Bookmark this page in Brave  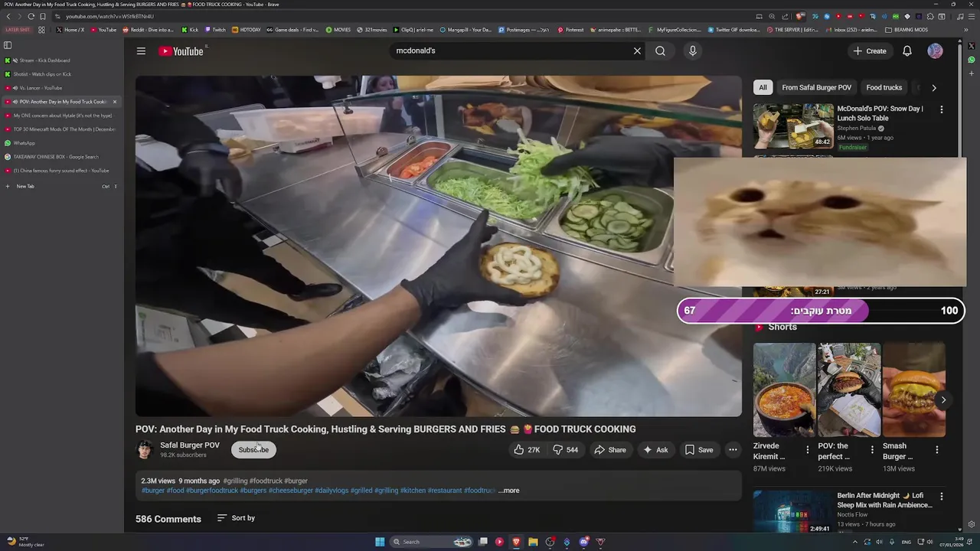pos(42,16)
